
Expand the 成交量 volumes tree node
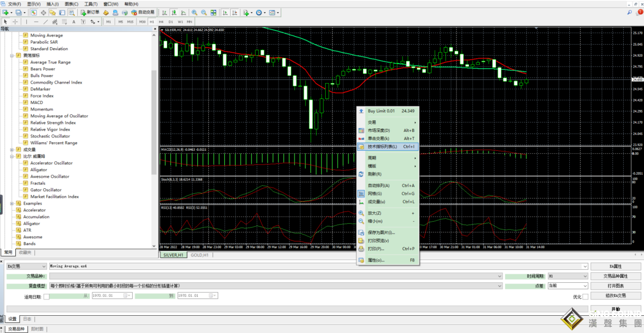(x=12, y=150)
